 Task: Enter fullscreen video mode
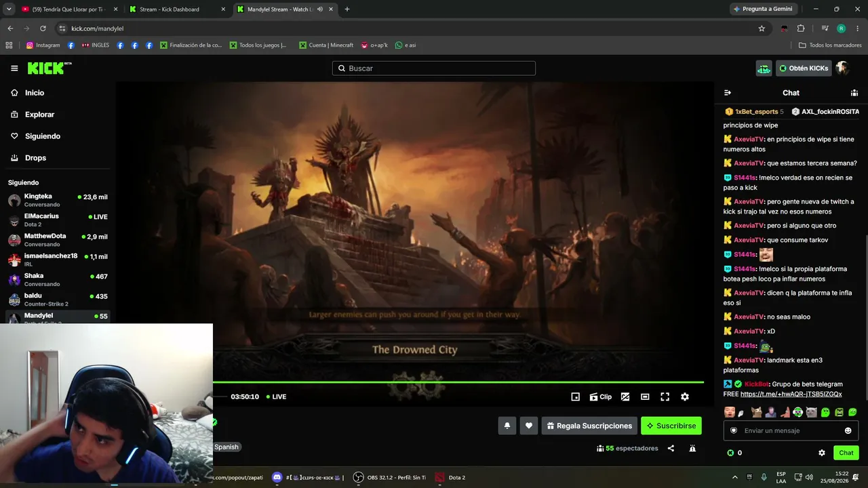tap(665, 397)
